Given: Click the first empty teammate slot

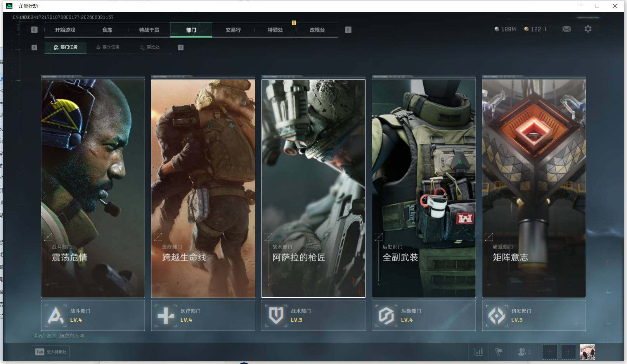Looking at the screenshot, I should click(x=549, y=352).
